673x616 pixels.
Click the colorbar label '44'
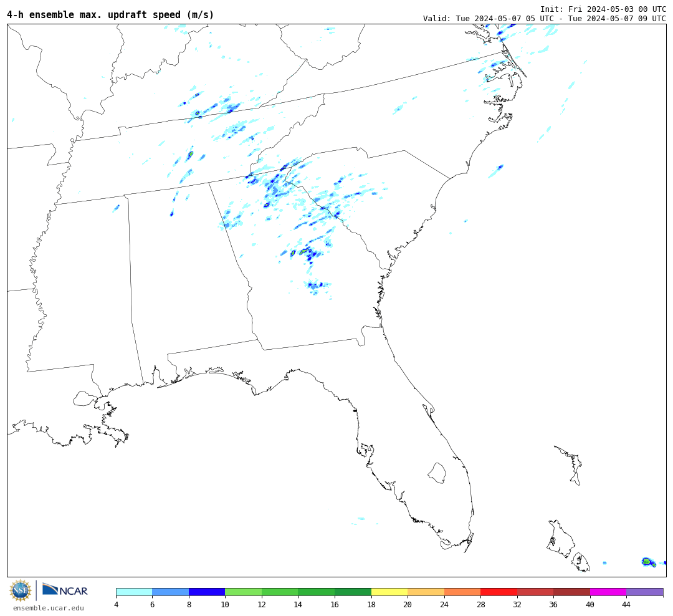tap(626, 605)
